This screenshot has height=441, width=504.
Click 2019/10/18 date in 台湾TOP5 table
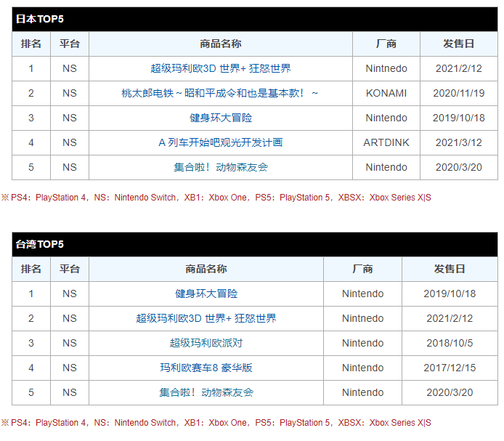click(x=450, y=294)
